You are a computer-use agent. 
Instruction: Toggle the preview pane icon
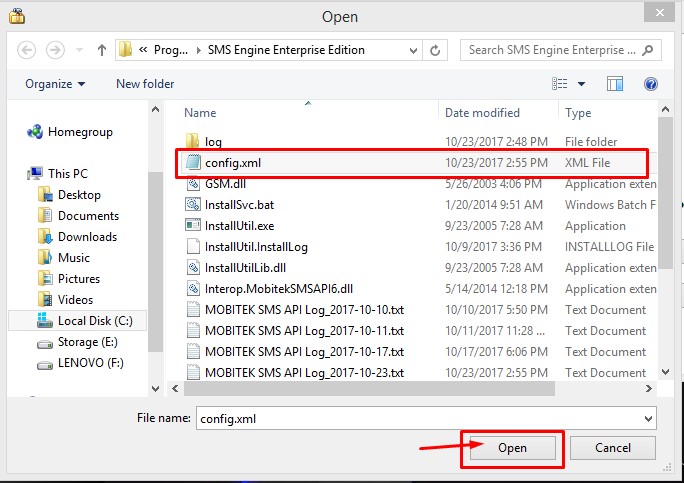click(615, 84)
